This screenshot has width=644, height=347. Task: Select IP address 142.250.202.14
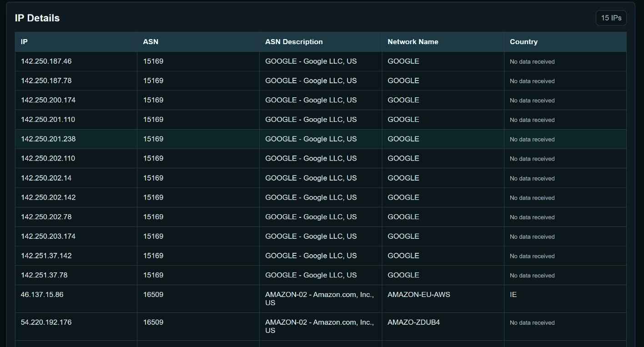[x=46, y=178]
